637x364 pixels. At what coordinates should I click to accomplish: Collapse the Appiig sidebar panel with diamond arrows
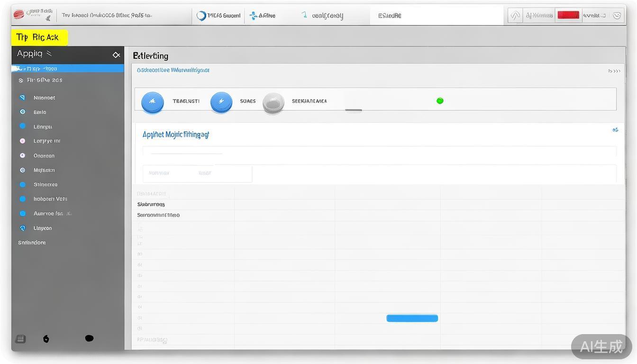point(116,55)
